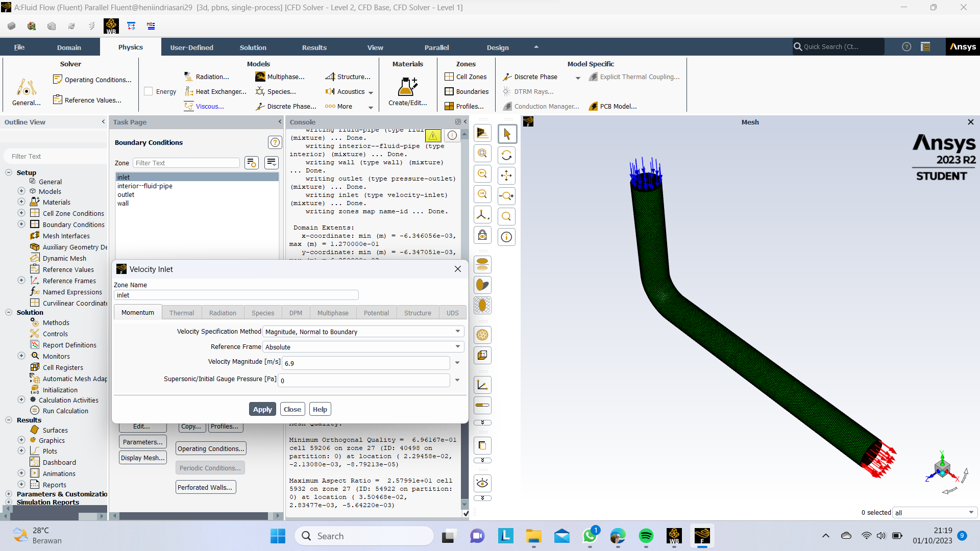
Task: Select Run Calculation in outline tree
Action: pos(65,411)
